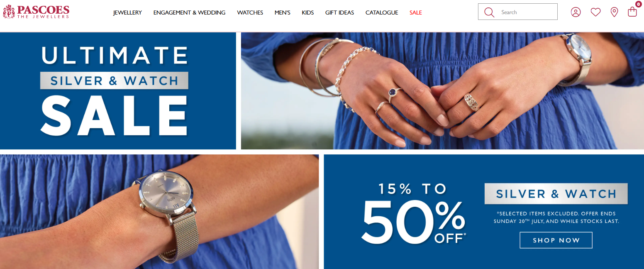
Task: Open the red Sale link
Action: (x=415, y=12)
